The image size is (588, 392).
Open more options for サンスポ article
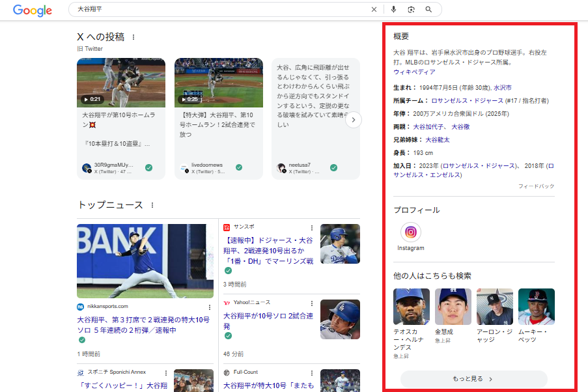tap(312, 228)
